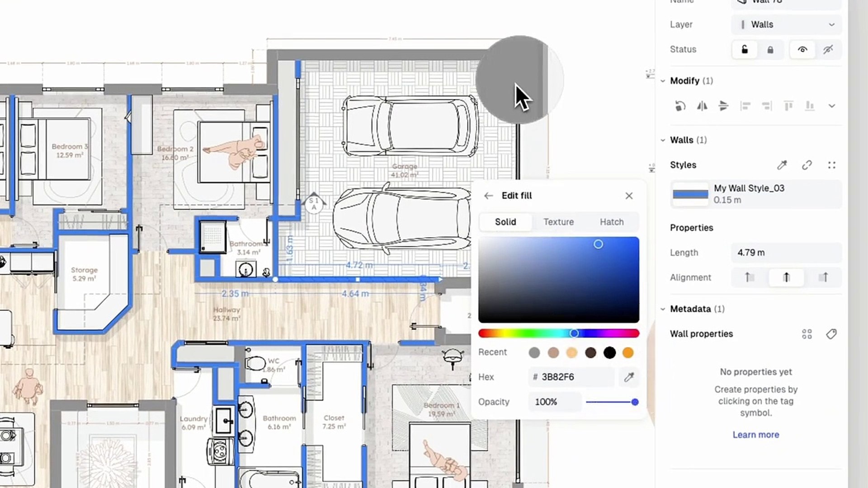This screenshot has width=868, height=488.
Task: Flip selection horizontally with mirror icon
Action: point(702,106)
